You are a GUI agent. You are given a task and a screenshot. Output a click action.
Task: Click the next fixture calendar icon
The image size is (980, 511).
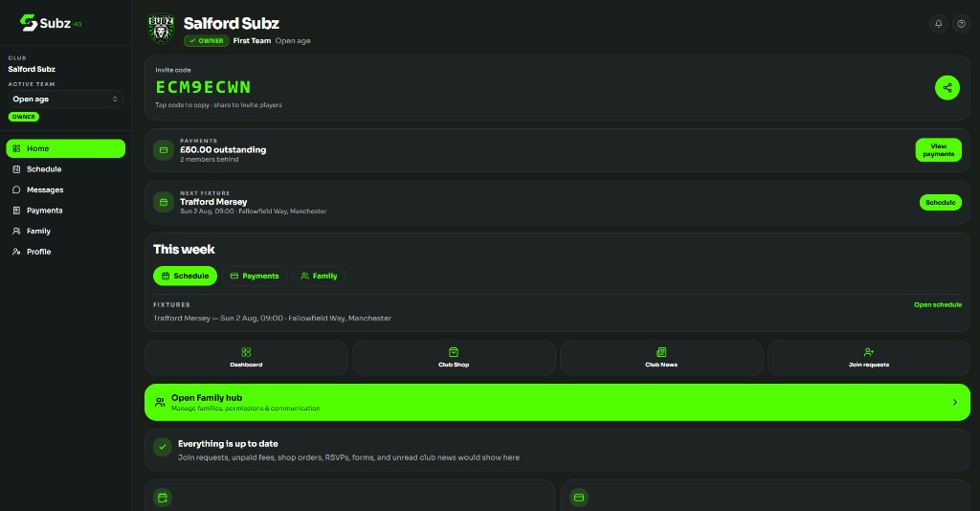pyautogui.click(x=164, y=203)
